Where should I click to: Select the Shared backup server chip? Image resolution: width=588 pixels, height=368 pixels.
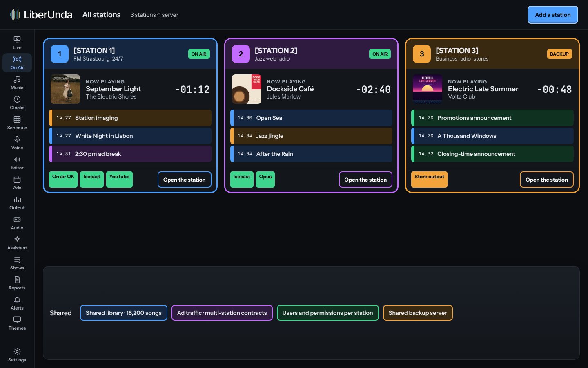[418, 313]
